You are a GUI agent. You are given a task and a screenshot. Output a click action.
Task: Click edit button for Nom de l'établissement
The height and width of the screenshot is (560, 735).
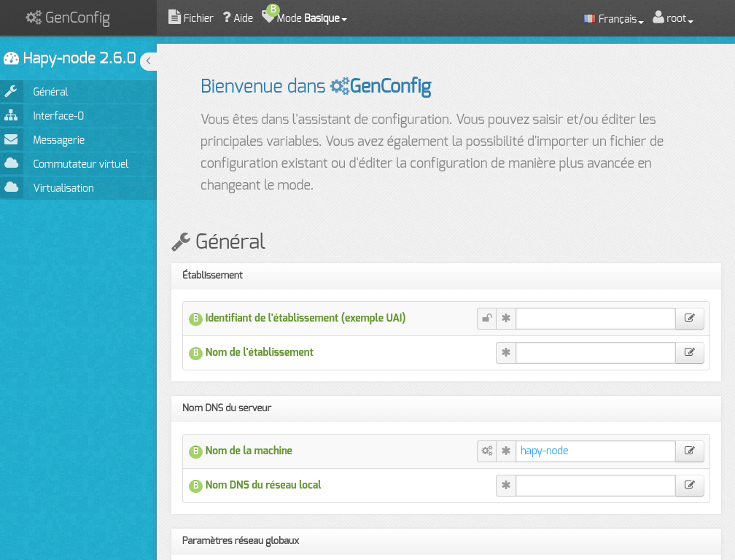(x=690, y=352)
